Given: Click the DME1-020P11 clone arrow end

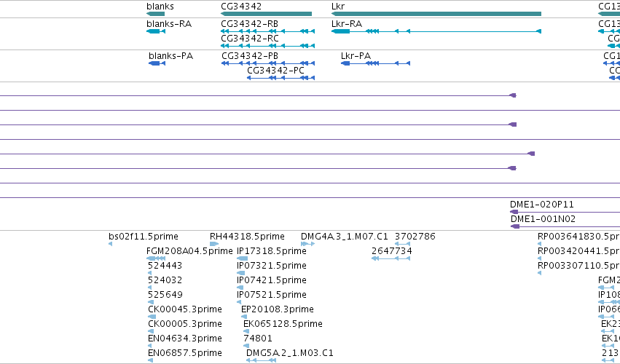Looking at the screenshot, I should click(x=514, y=212).
